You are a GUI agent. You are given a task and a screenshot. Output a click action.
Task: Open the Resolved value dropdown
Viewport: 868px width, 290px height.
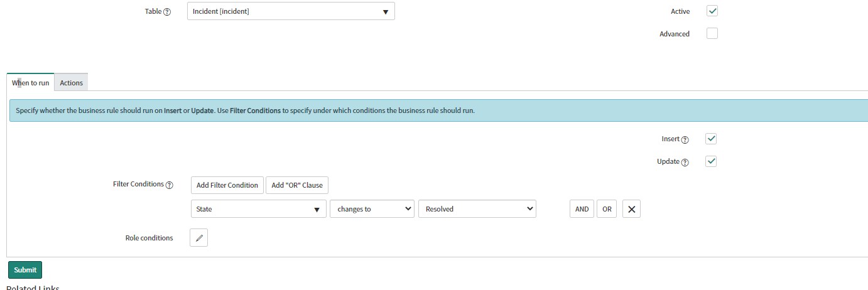coord(477,209)
